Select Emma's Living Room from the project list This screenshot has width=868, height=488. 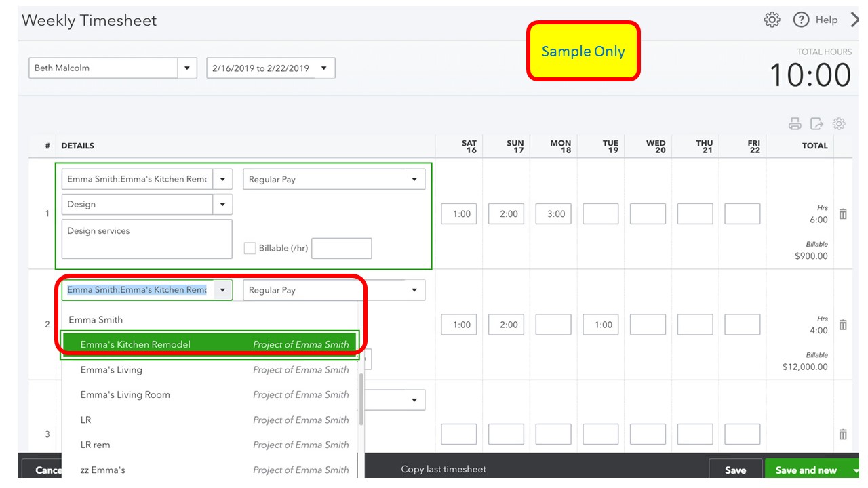124,394
